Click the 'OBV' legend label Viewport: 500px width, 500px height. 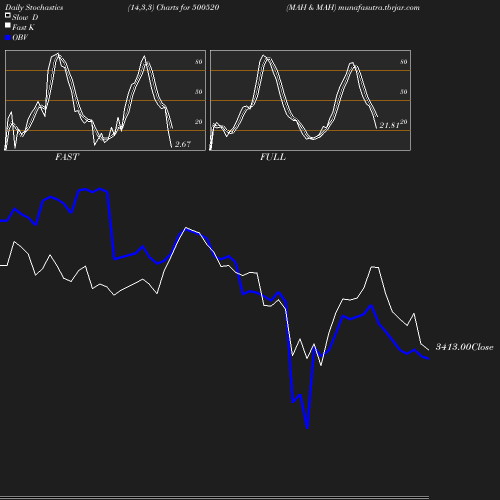[x=20, y=38]
